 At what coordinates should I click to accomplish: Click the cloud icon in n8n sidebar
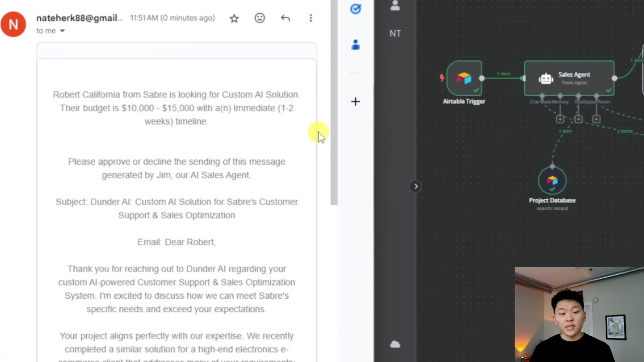tap(395, 344)
